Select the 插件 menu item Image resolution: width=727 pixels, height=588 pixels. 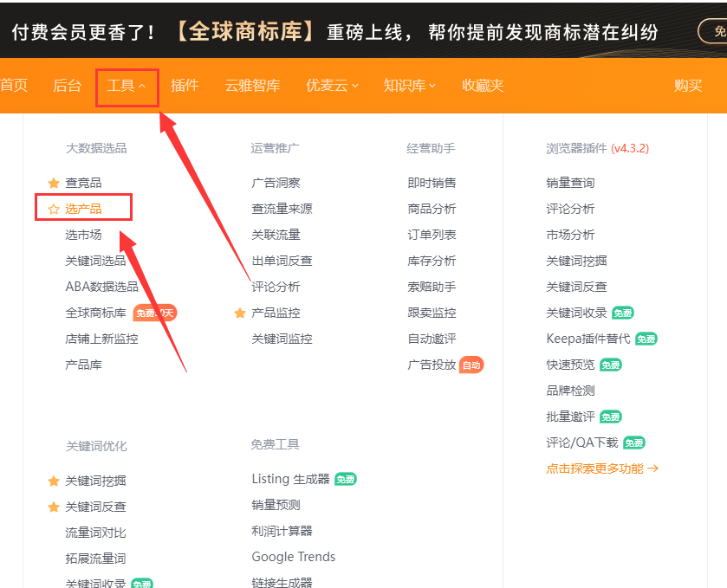(185, 85)
